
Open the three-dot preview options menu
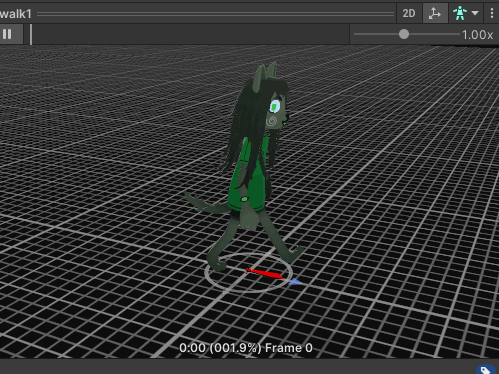click(x=492, y=13)
